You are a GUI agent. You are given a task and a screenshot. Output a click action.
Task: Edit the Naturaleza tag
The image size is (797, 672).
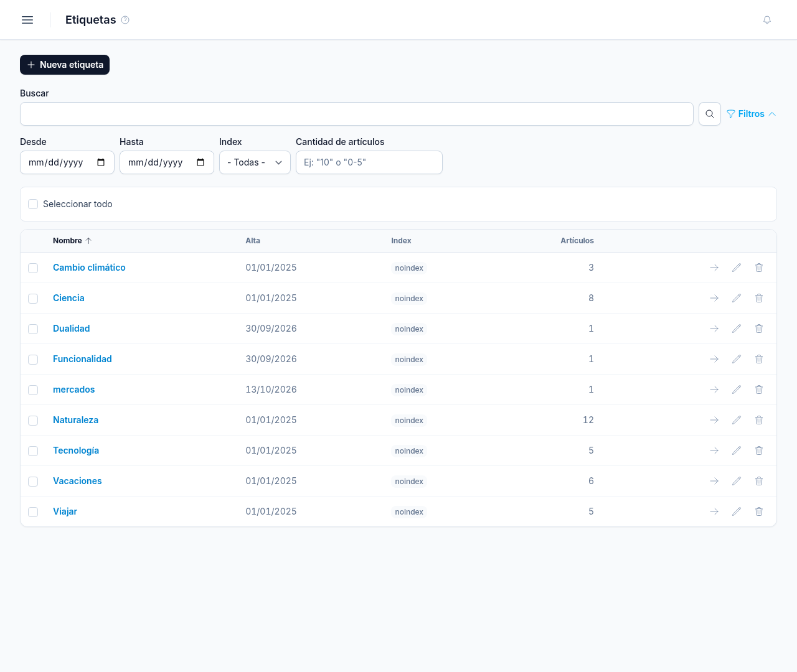(x=737, y=420)
